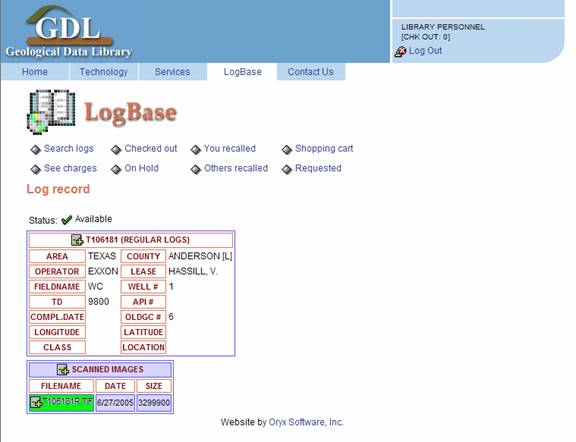Click the LogBase database icon

[51, 112]
